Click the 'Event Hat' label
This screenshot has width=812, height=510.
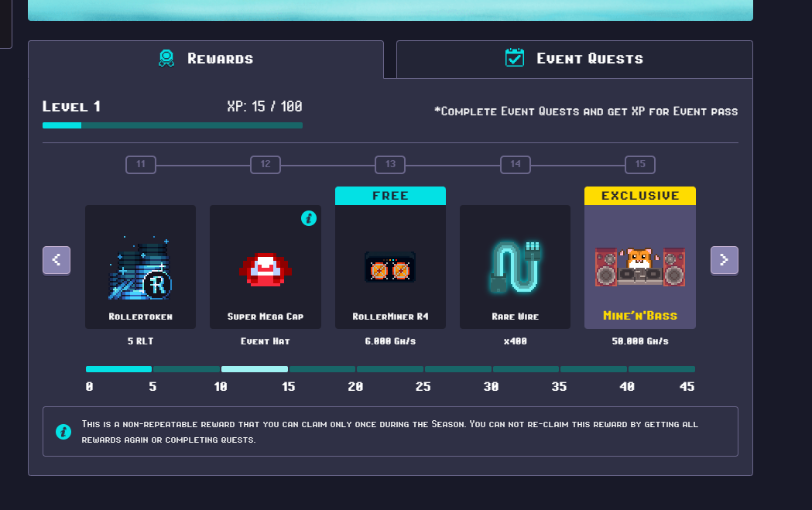[x=266, y=341]
